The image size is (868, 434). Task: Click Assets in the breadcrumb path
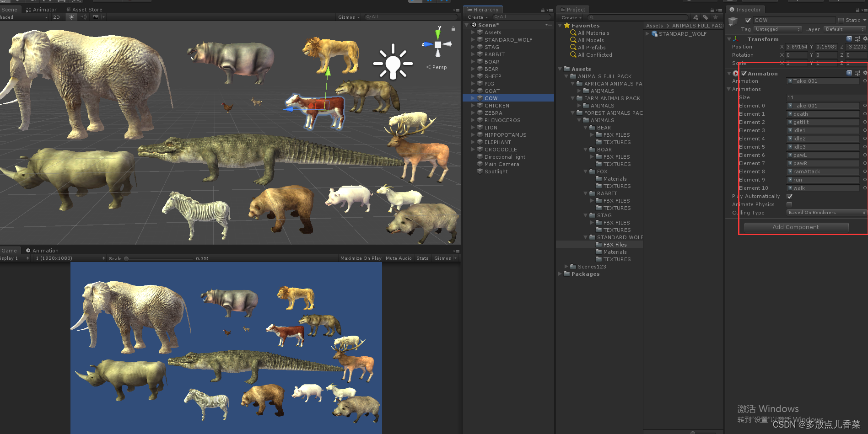(x=654, y=26)
